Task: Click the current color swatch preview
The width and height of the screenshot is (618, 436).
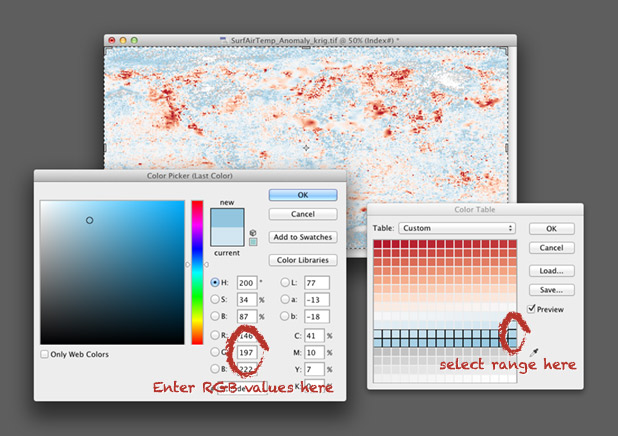Action: tap(227, 237)
